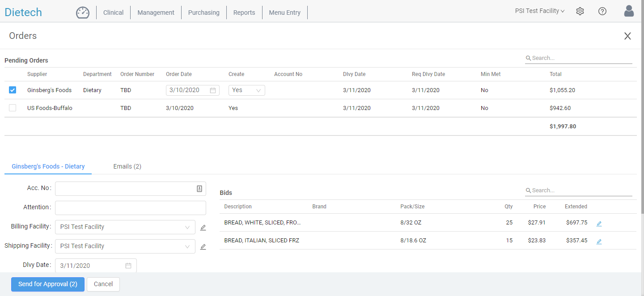Sort by Req Dlvy Date column header
The image size is (644, 296).
428,74
